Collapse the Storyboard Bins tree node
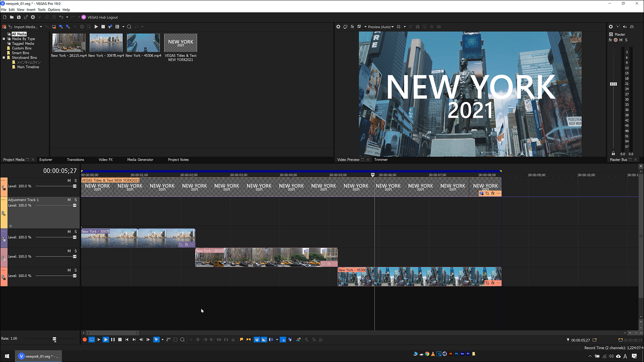The height and width of the screenshot is (362, 644). [x=4, y=58]
